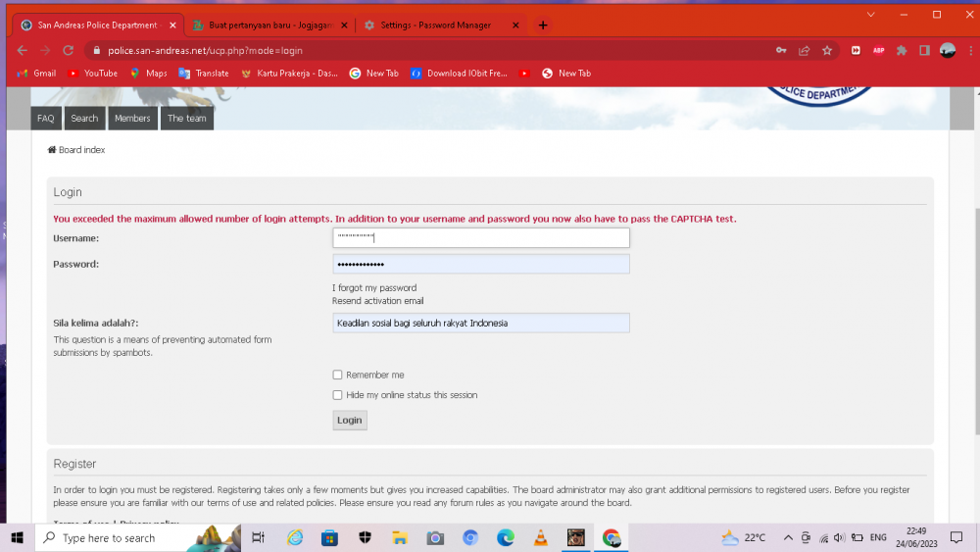Bookmark this page with the star icon
The width and height of the screenshot is (980, 552).
[827, 51]
